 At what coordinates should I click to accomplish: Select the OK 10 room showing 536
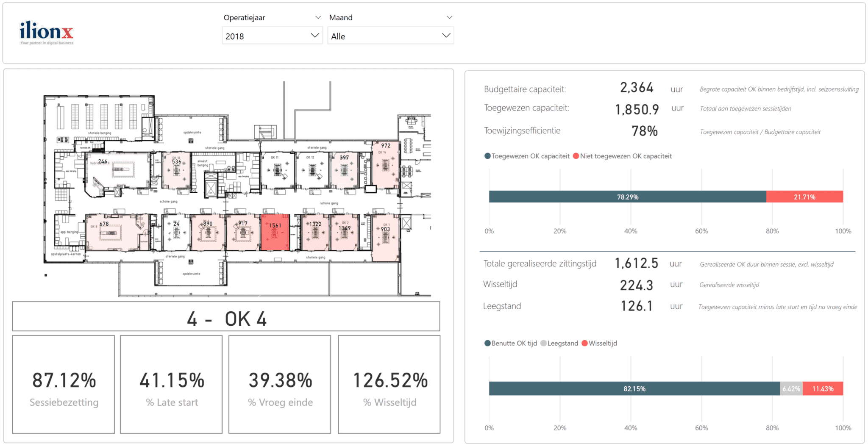177,169
